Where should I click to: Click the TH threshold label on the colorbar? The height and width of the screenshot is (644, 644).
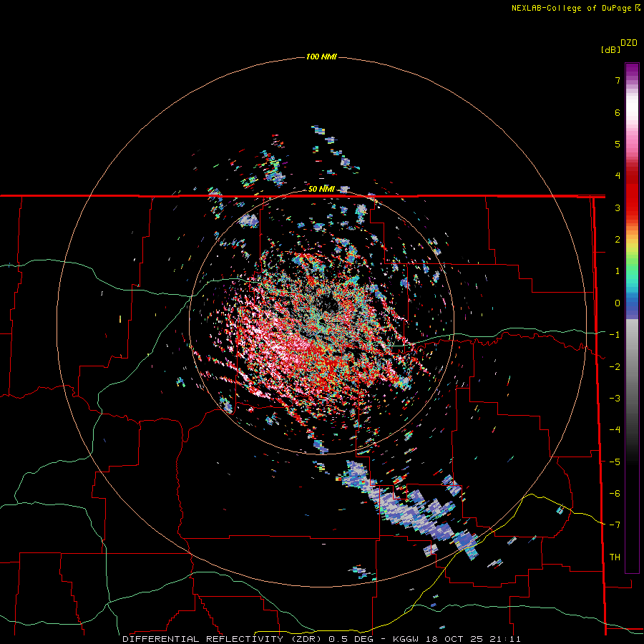coord(615,557)
